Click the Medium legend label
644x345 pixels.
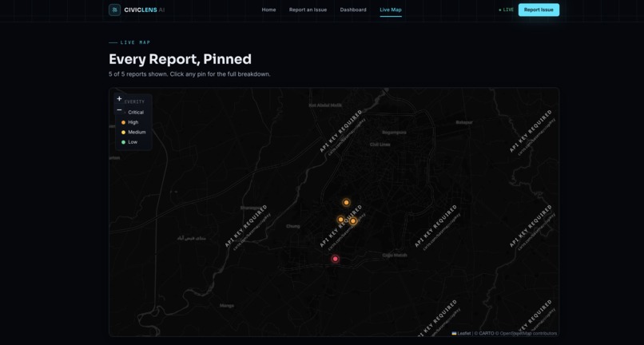tap(137, 133)
